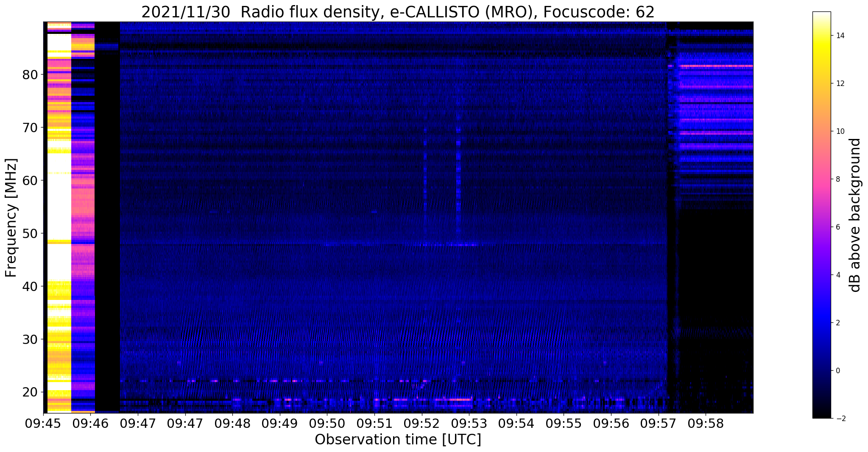This screenshot has height=452, width=868.
Task: Click the 40 tick on frequency axis
Action: pos(31,287)
